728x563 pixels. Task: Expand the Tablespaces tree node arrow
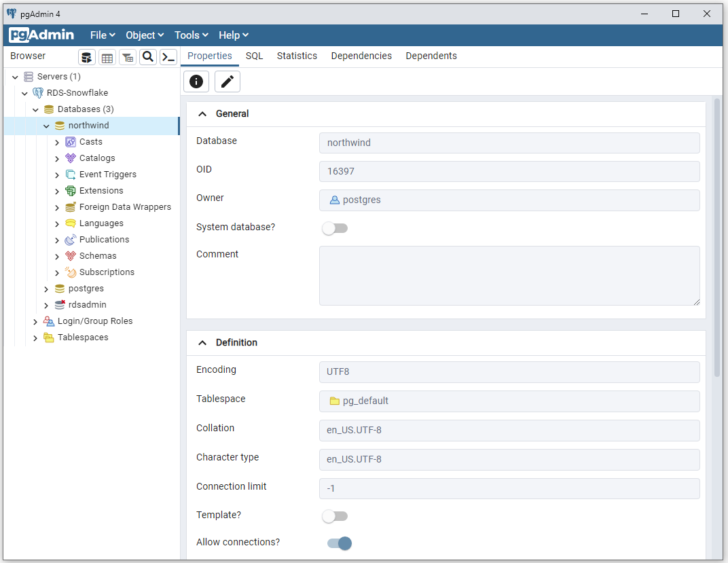[x=36, y=338]
